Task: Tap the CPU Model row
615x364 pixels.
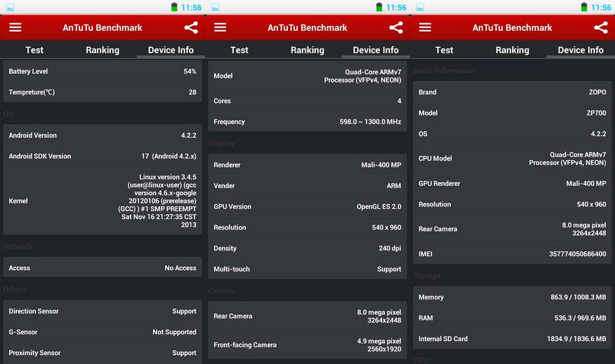Action: point(512,159)
